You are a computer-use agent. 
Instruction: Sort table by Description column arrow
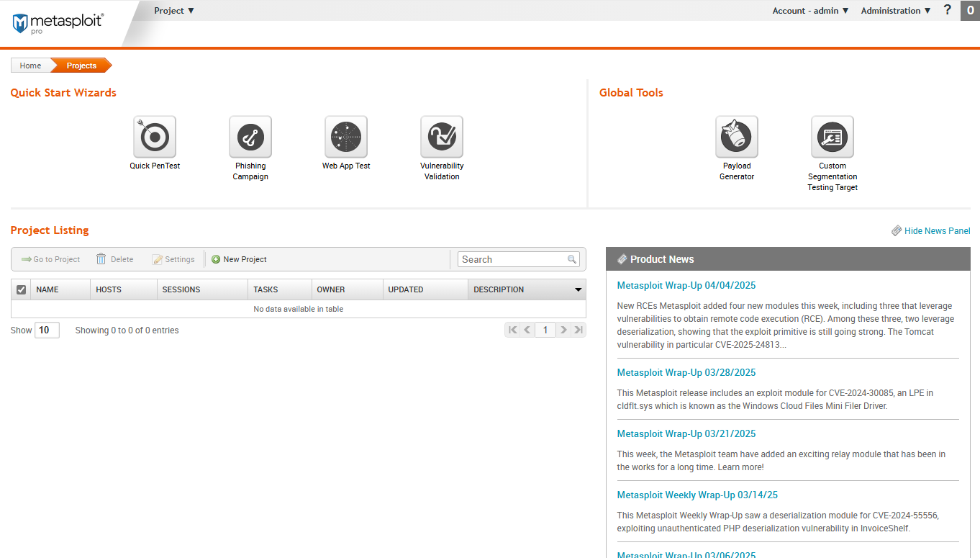coord(578,289)
